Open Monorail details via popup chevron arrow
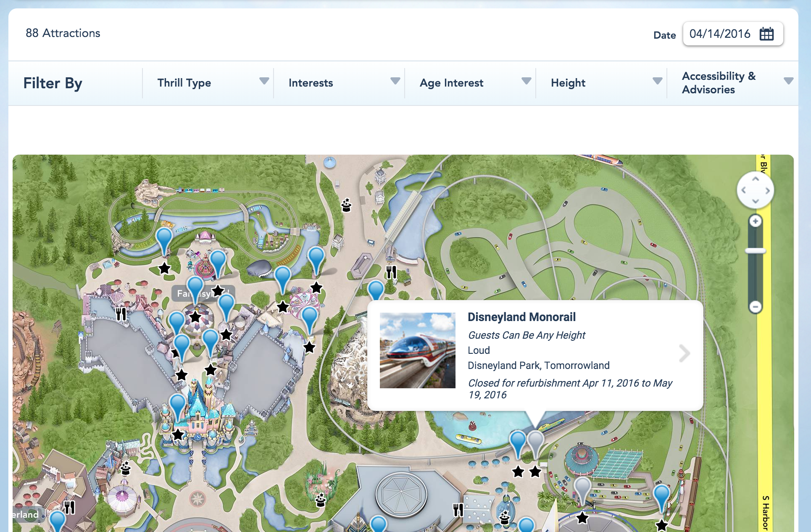 coord(685,353)
